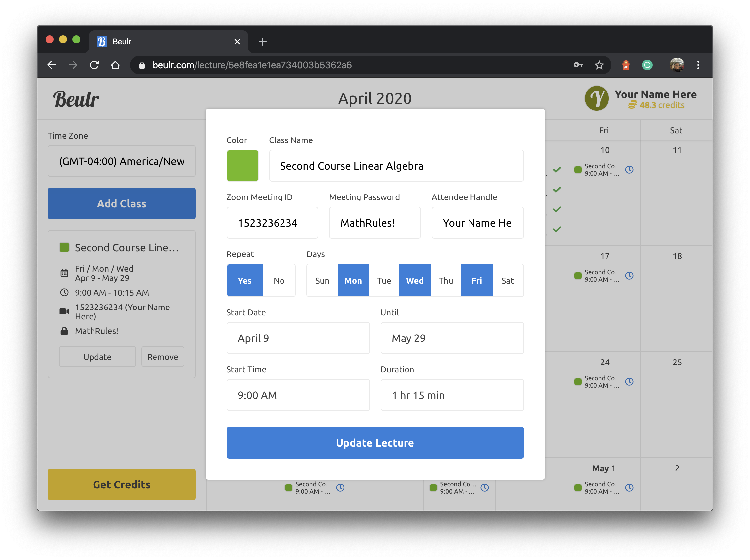Deselect Wed in the Days selector
Image resolution: width=750 pixels, height=560 pixels.
[415, 281]
